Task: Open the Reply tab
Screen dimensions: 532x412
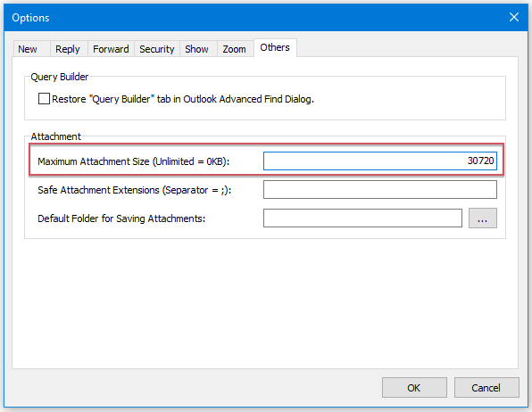Action: (69, 49)
